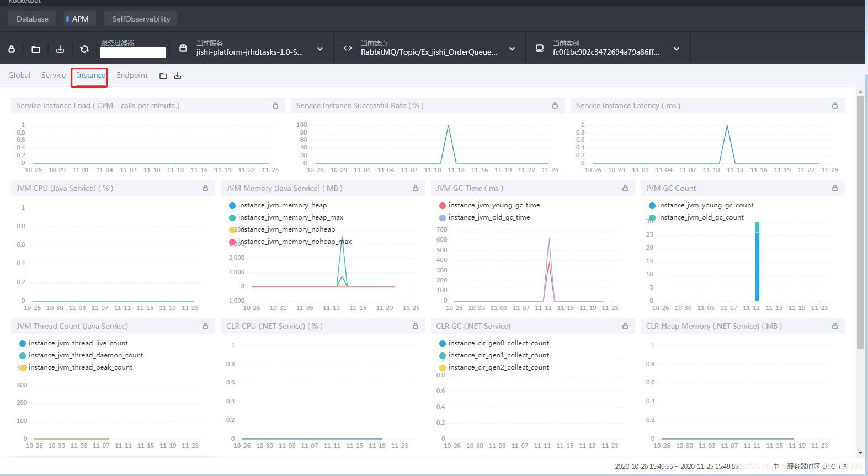The height and width of the screenshot is (476, 868).
Task: Click lock icon on JVM GC Count panel
Action: click(835, 188)
